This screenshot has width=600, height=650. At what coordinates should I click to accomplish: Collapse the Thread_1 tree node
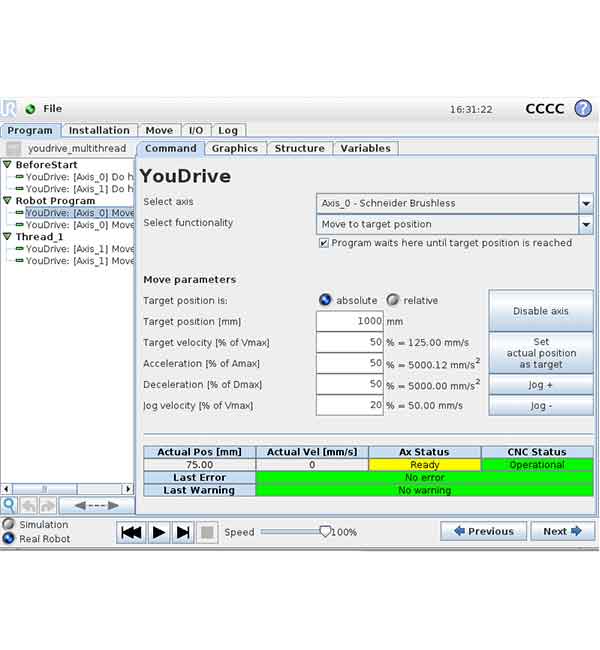[7, 237]
